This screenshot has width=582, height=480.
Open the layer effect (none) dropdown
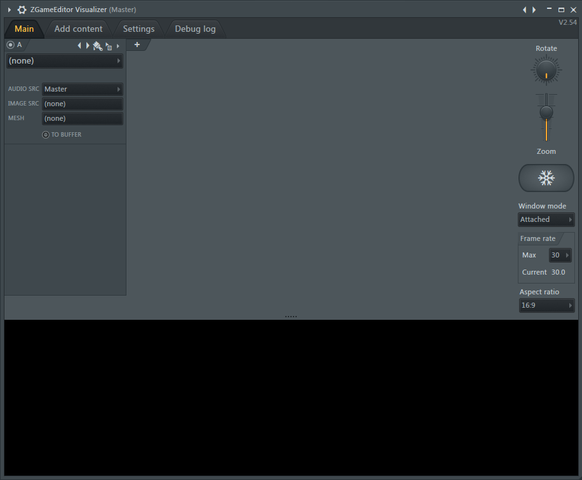(x=65, y=61)
